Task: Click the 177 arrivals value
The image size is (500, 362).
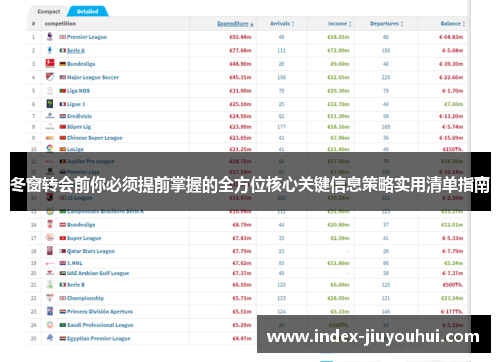Action: [x=281, y=127]
